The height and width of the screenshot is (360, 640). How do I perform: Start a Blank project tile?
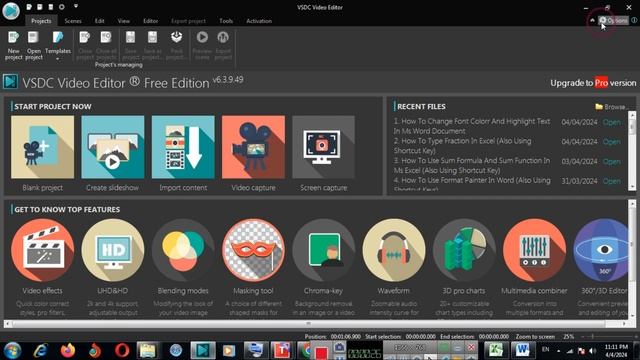tap(42, 147)
